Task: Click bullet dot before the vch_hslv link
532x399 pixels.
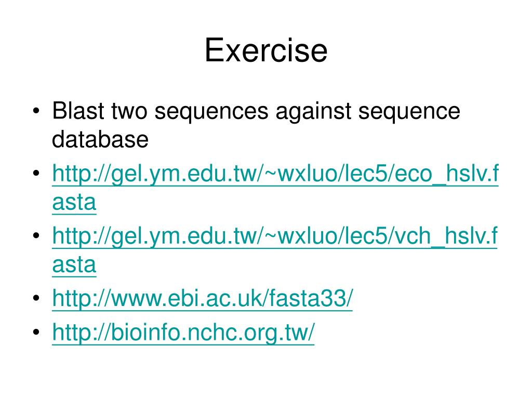Action: (36, 235)
